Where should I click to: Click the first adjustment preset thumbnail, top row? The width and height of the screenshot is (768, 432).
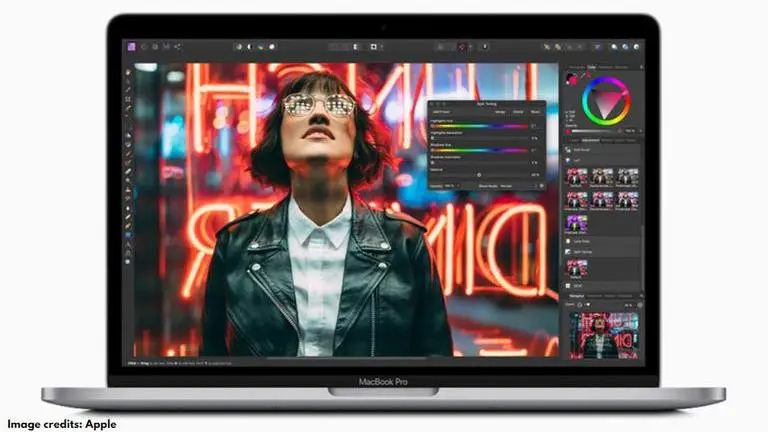point(576,177)
